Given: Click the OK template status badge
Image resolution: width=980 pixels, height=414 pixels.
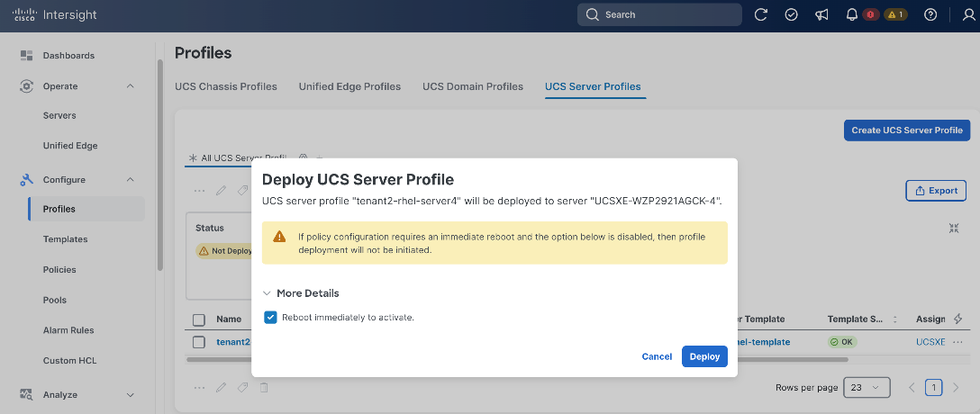Looking at the screenshot, I should pos(842,342).
